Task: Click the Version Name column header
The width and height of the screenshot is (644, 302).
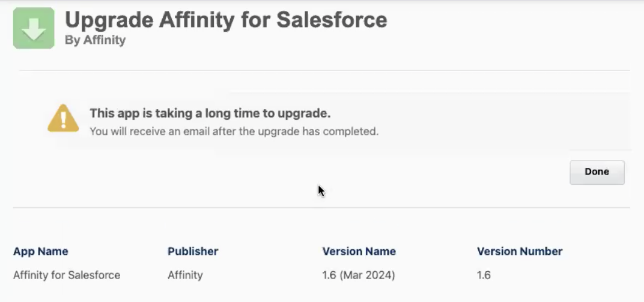Action: point(359,251)
